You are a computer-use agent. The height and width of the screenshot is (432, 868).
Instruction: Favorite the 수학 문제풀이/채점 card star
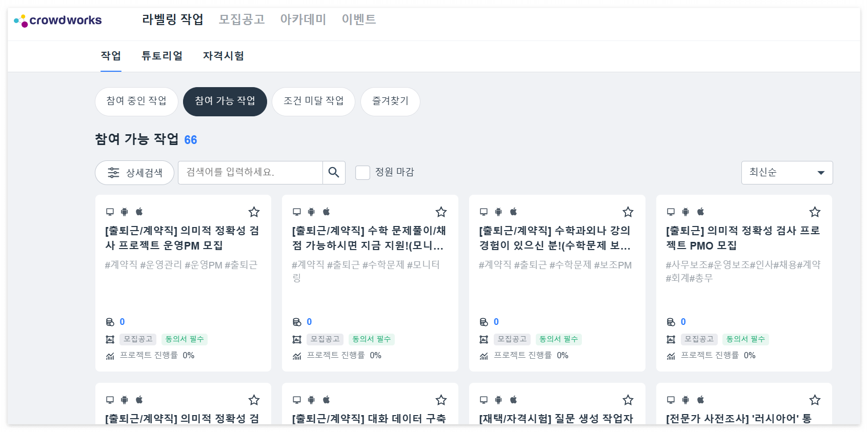[441, 212]
